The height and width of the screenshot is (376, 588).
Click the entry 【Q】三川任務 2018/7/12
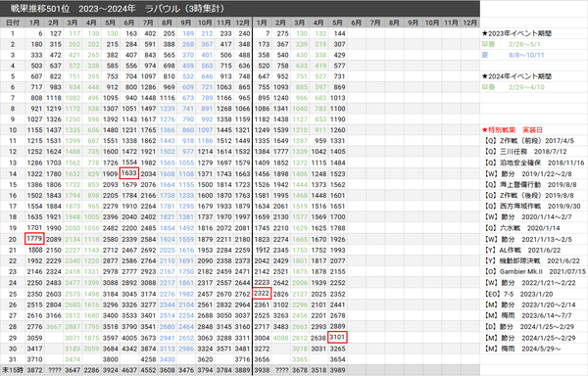click(524, 152)
